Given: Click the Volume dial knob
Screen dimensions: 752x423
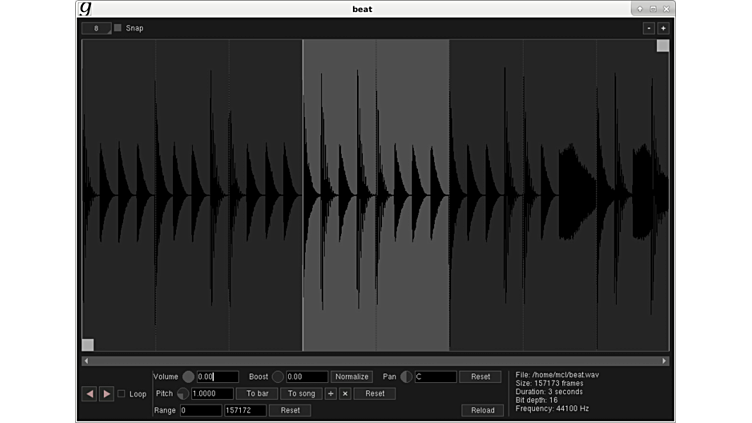Looking at the screenshot, I should (x=188, y=377).
